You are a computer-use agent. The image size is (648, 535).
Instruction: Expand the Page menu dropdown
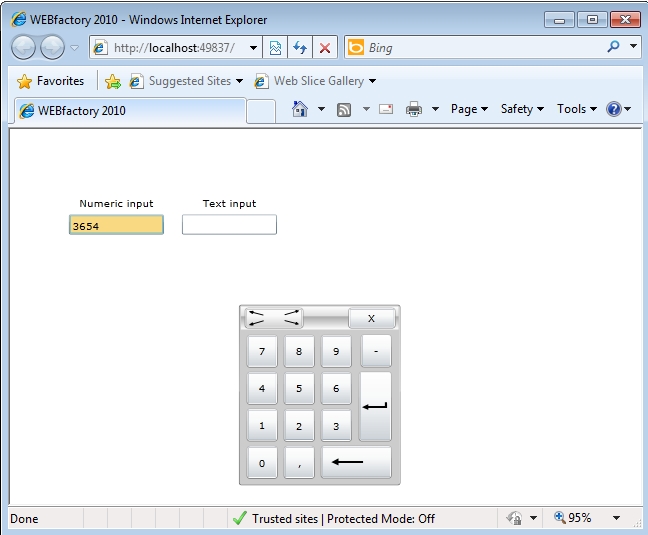point(469,110)
